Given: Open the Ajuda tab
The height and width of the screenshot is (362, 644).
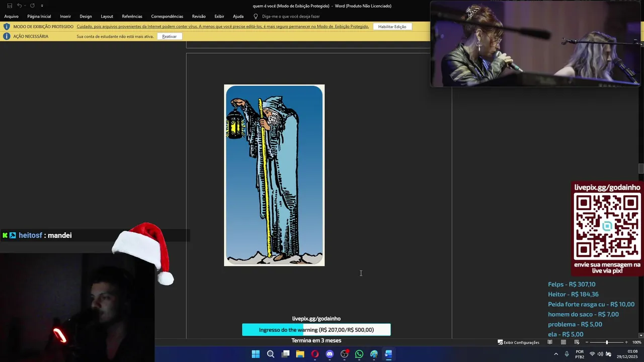Looking at the screenshot, I should click(238, 16).
